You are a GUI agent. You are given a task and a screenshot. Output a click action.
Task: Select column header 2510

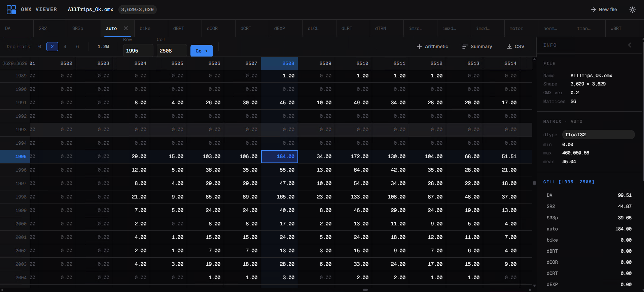353,63
